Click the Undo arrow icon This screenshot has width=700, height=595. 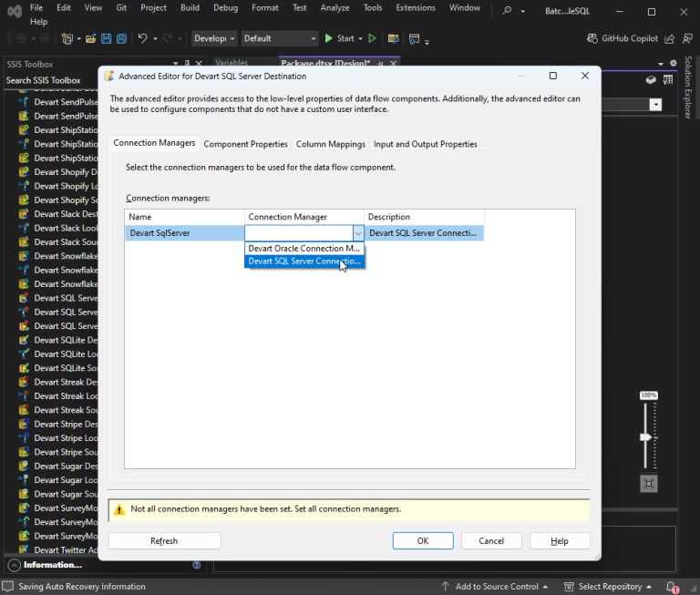point(142,38)
